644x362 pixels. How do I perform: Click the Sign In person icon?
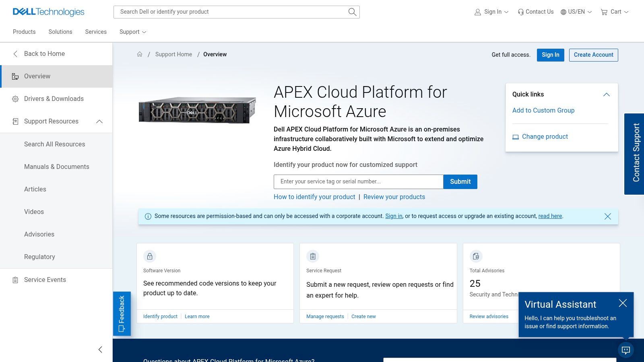[477, 12]
